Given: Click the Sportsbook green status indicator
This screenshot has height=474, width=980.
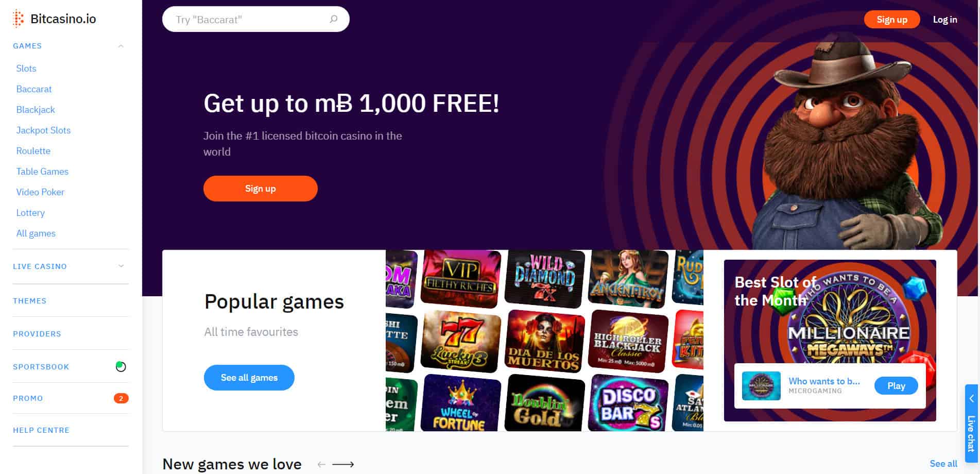Looking at the screenshot, I should click(x=121, y=367).
